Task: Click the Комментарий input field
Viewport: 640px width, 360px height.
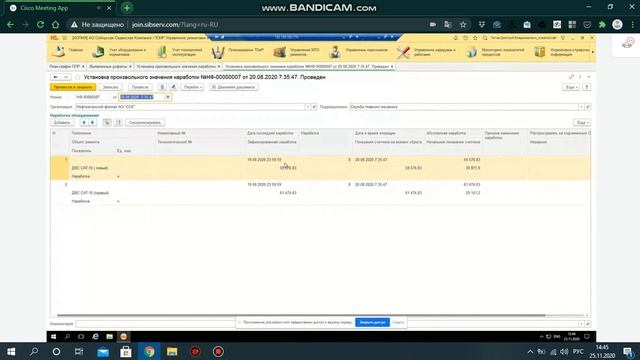Action: pos(327,324)
